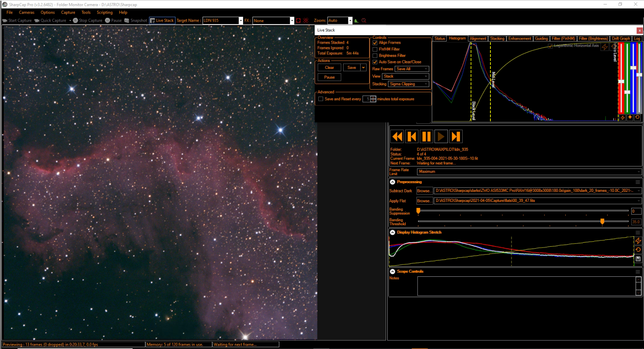644x349 pixels.
Task: Click the Pause button in Actions
Action: click(329, 77)
